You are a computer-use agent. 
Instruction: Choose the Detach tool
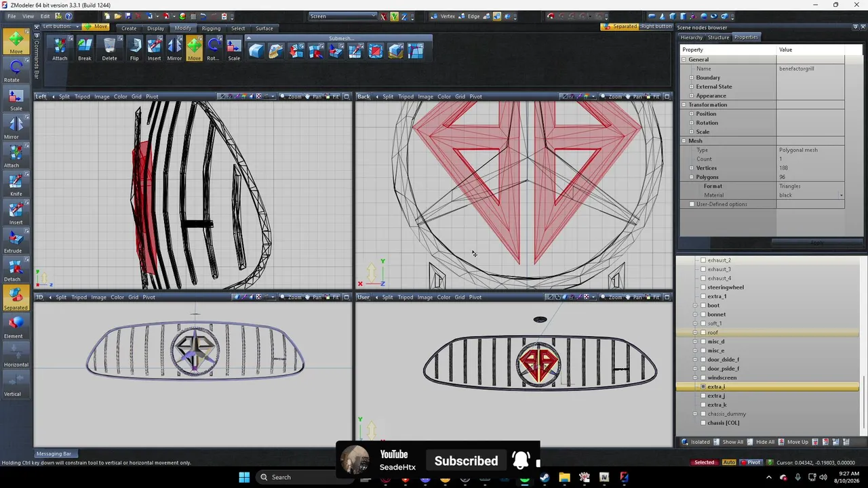pyautogui.click(x=16, y=269)
